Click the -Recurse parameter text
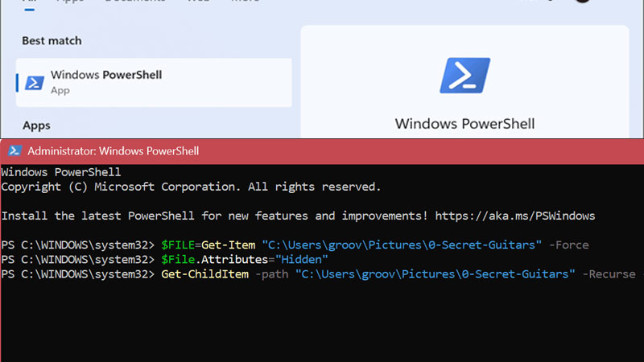The height and width of the screenshot is (362, 644). pyautogui.click(x=609, y=274)
